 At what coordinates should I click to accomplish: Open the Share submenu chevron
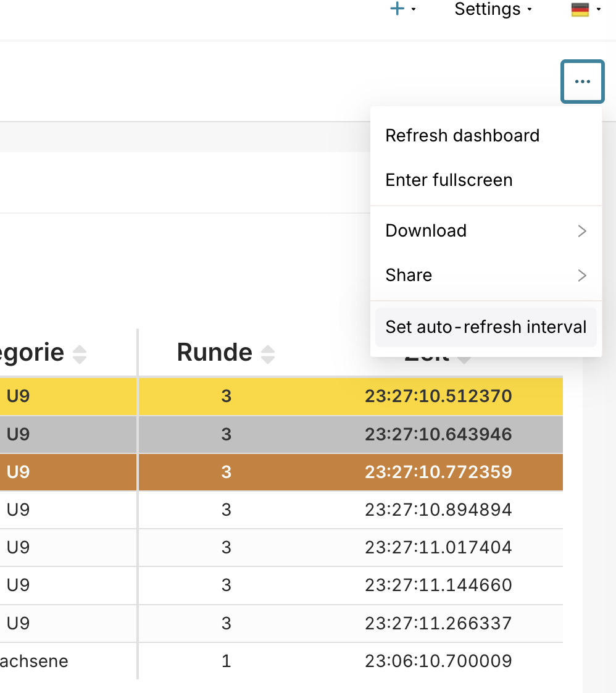581,275
